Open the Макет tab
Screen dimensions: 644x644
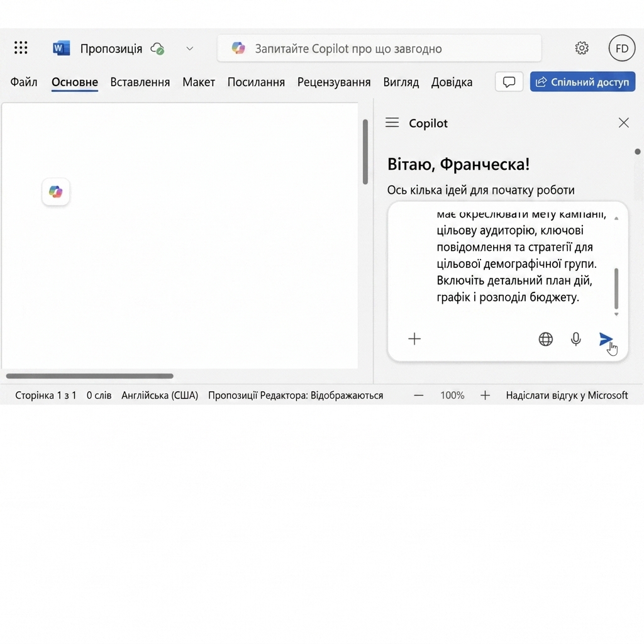point(199,82)
